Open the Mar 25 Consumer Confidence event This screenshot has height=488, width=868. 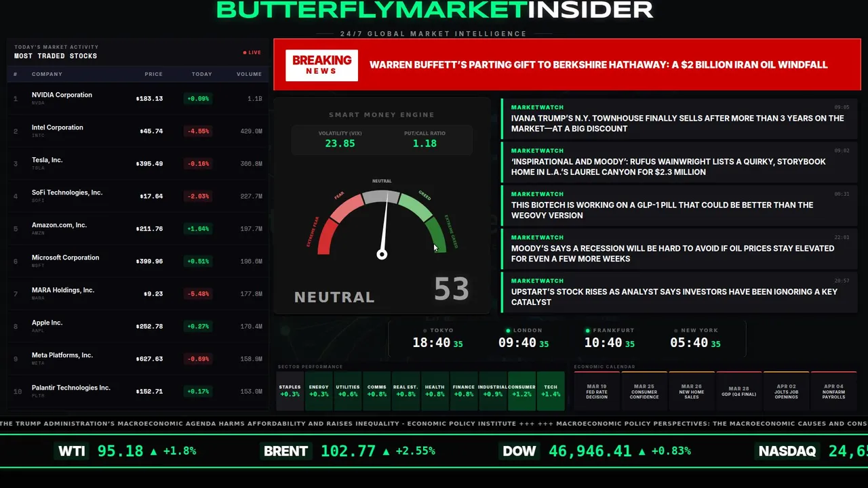click(x=644, y=391)
